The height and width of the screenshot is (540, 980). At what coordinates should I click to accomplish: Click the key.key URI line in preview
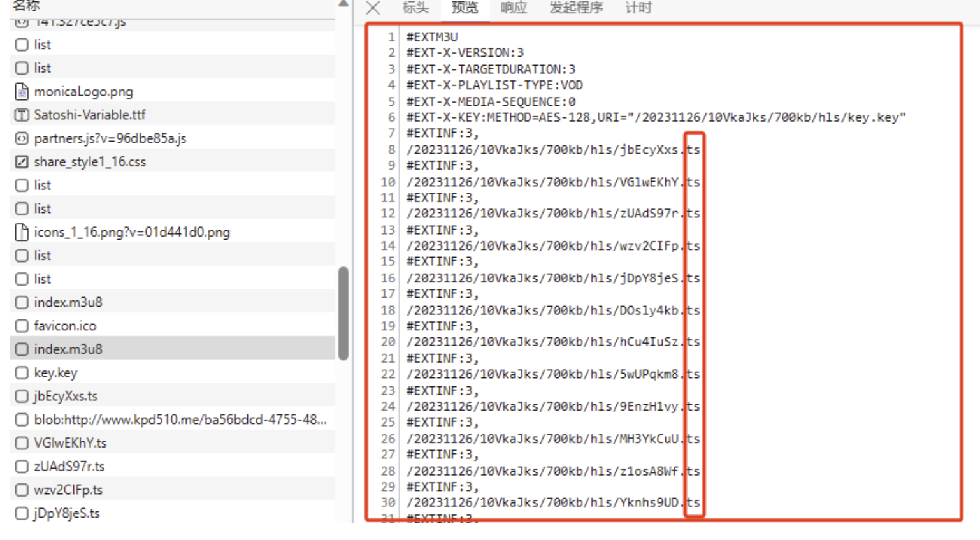[655, 117]
